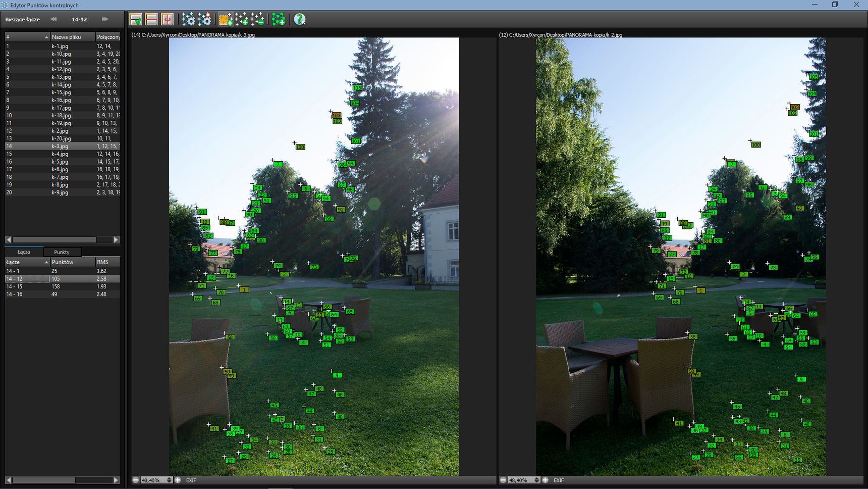Image resolution: width=868 pixels, height=489 pixels.
Task: Select image row k-12.jpg
Action: 63,69
